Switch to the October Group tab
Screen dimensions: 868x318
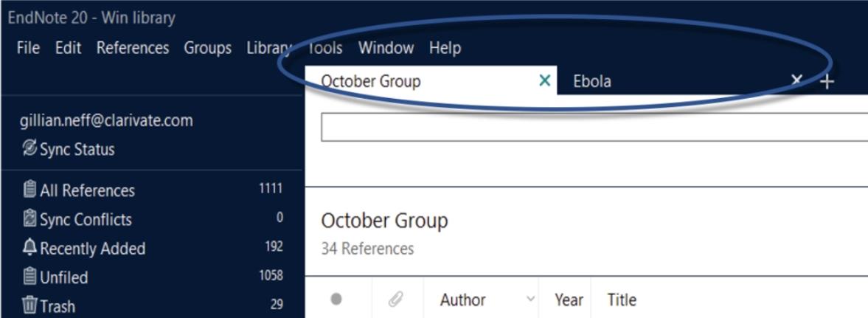tap(431, 81)
